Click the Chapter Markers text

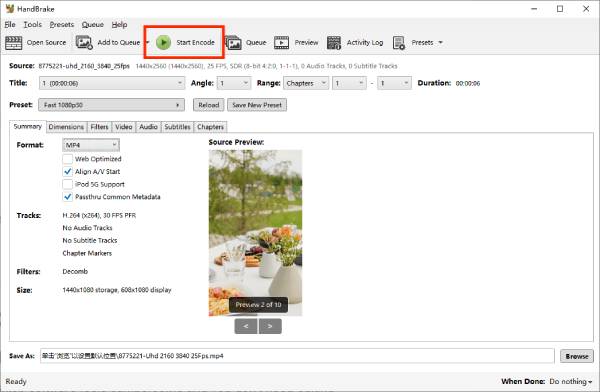[87, 253]
